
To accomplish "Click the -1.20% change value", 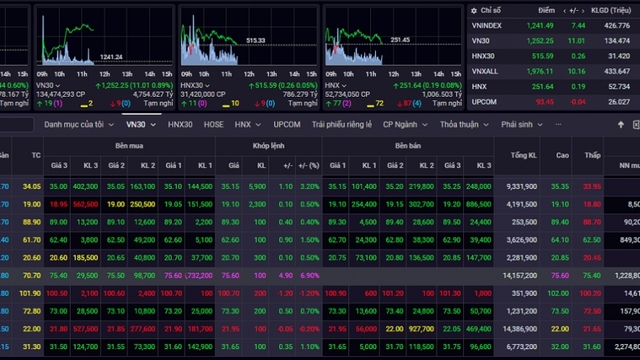I will (309, 293).
